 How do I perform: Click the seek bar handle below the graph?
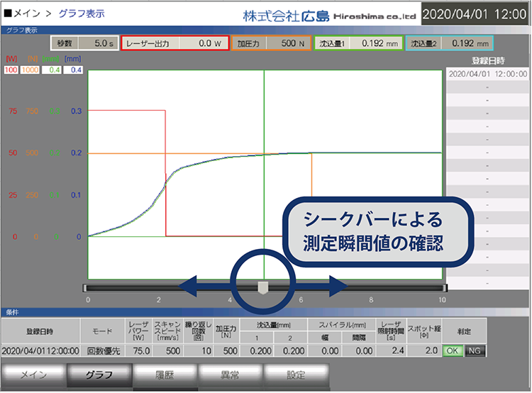(x=263, y=287)
